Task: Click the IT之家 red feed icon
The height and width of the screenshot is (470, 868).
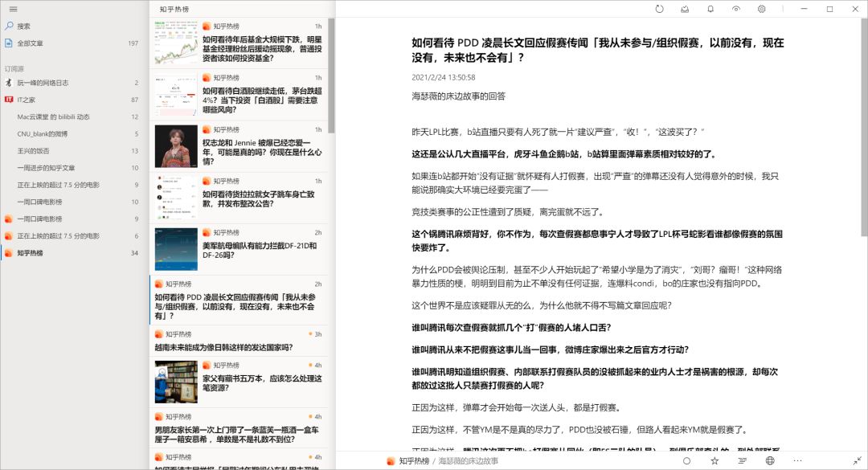Action: click(9, 100)
